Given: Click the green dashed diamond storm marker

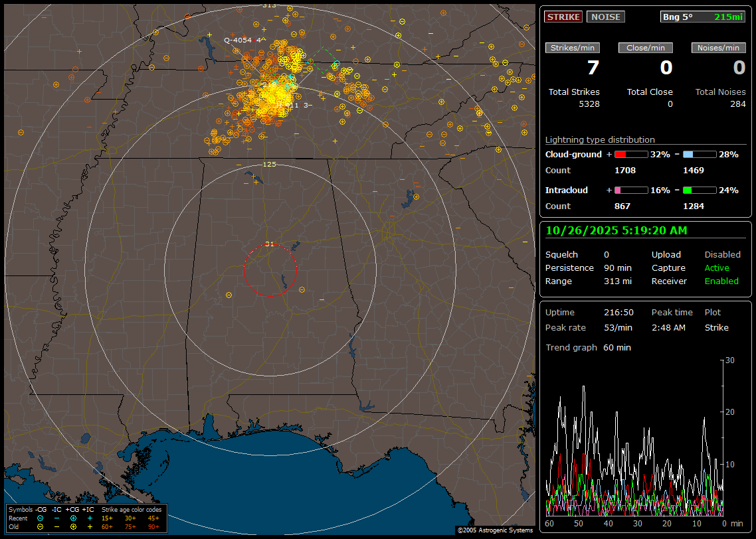Looking at the screenshot, I should (324, 60).
